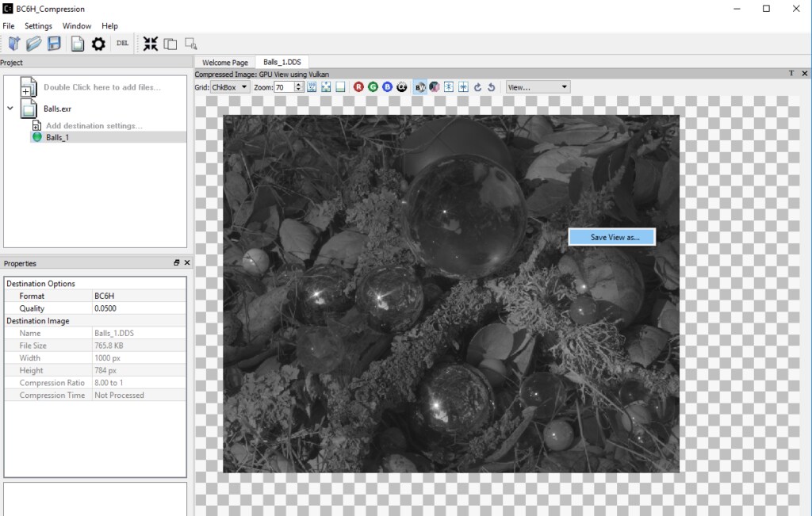Click the Zoom stepper arrows
The image size is (812, 516).
click(298, 87)
